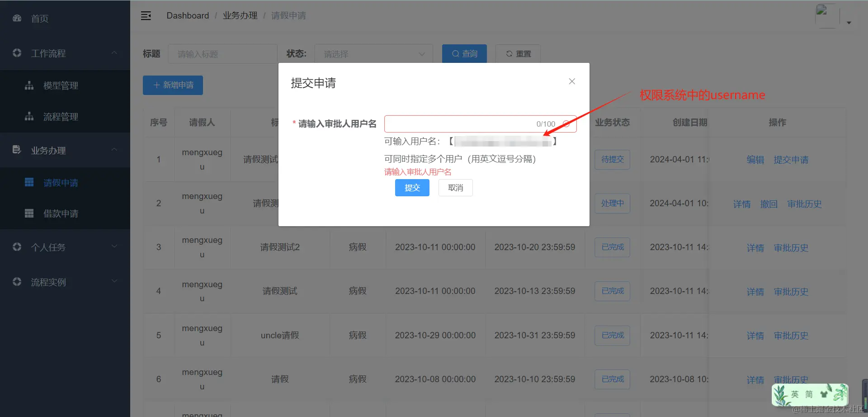Click 取消 to cancel the dialog
The width and height of the screenshot is (868, 417).
pos(456,188)
